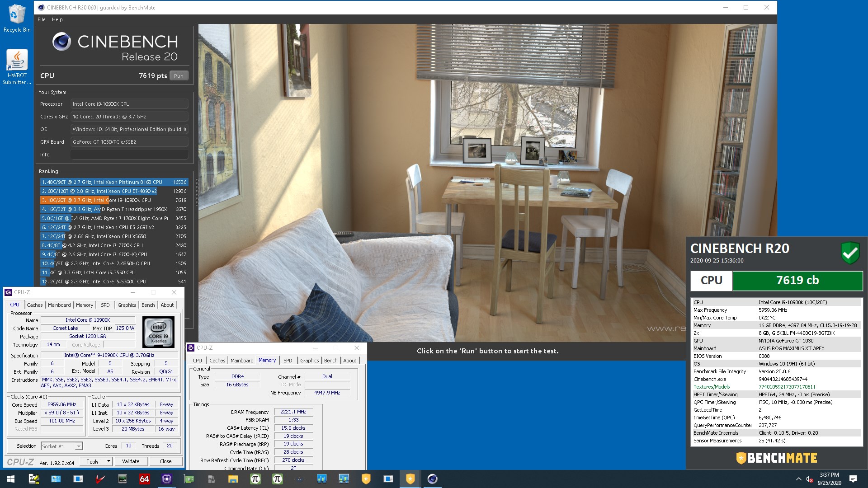Select the Xeon Platinum 8168 ranking row

(114, 182)
